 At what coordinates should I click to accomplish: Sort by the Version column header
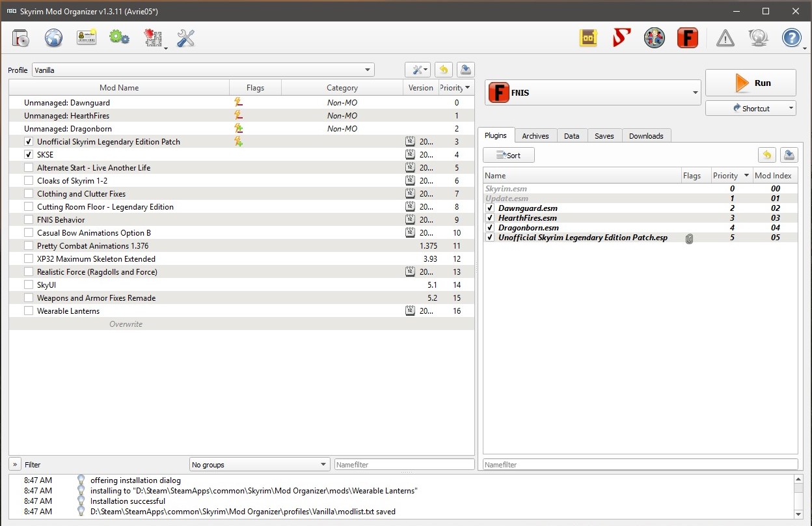click(421, 87)
